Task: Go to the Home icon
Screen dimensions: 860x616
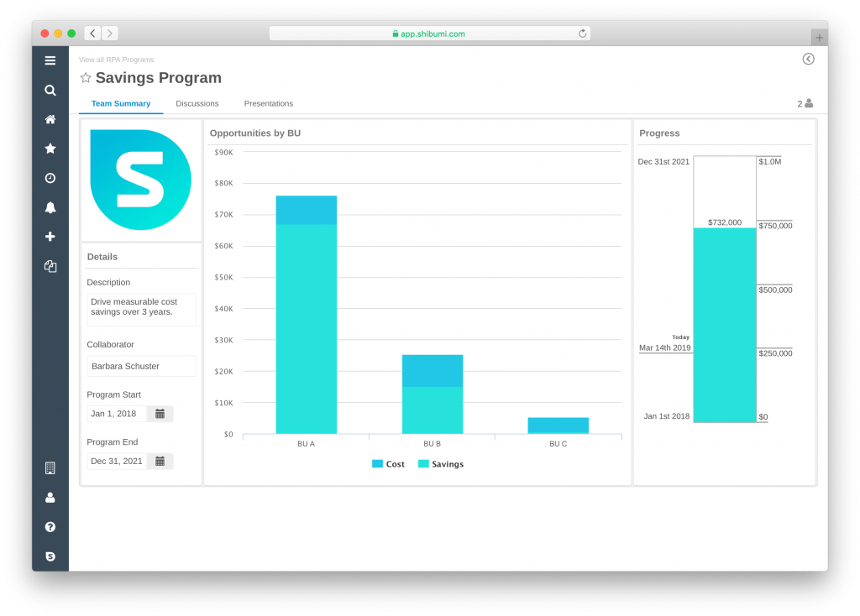Action: point(50,119)
